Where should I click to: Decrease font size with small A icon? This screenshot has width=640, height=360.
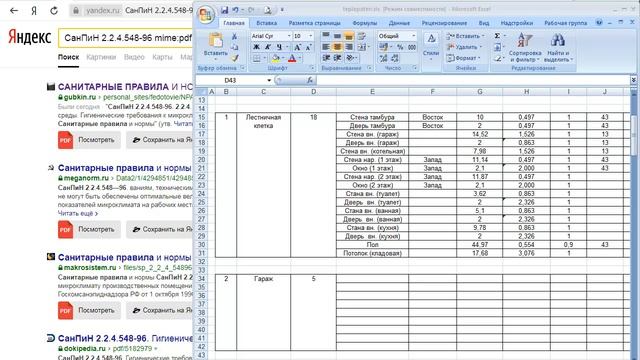pyautogui.click(x=309, y=47)
